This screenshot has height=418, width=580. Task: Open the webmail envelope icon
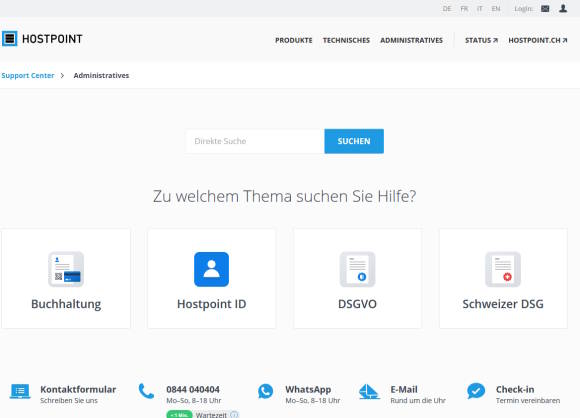pos(545,9)
